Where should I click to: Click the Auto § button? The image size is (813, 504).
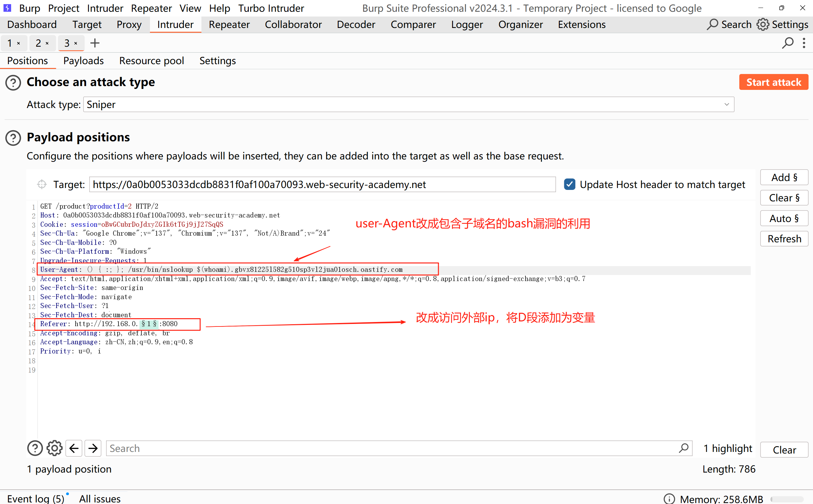click(784, 218)
